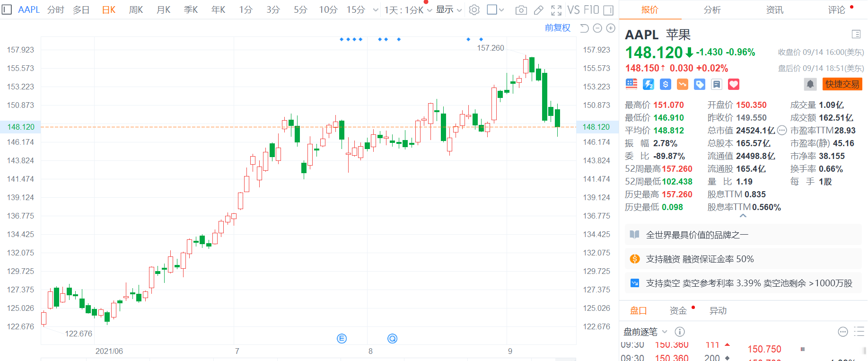Viewport: 868px width, 361px height.
Task: Switch to 5分 five-minute chart
Action: pyautogui.click(x=300, y=9)
